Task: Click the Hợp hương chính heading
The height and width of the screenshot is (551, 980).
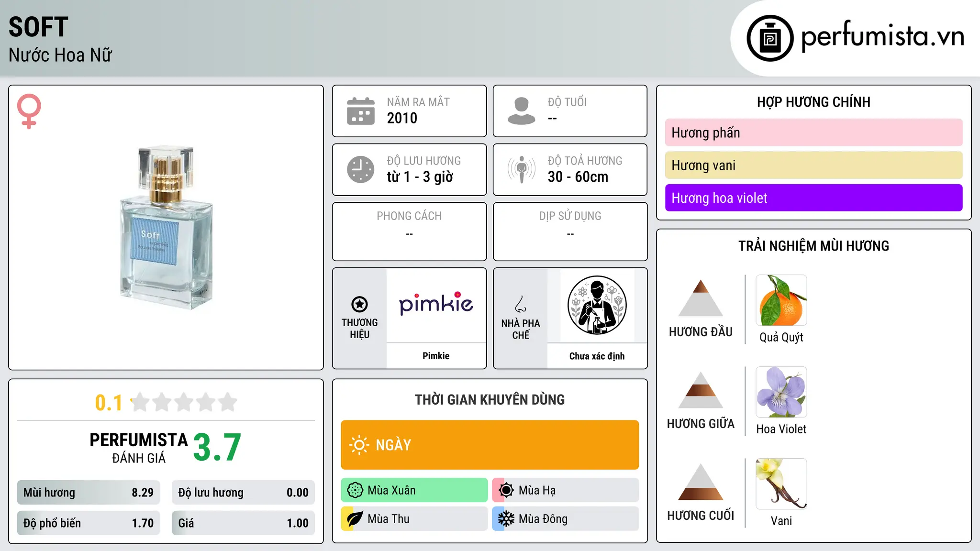Action: [x=813, y=102]
